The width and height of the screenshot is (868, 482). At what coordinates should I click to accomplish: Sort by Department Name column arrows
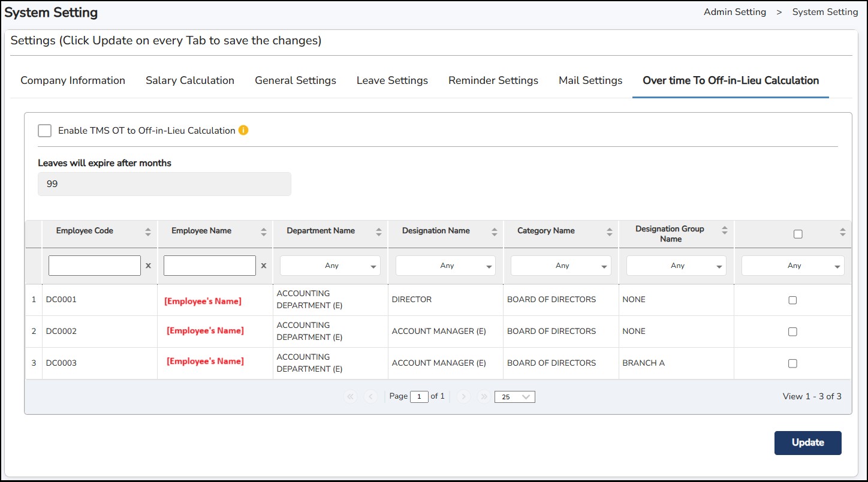(x=378, y=231)
